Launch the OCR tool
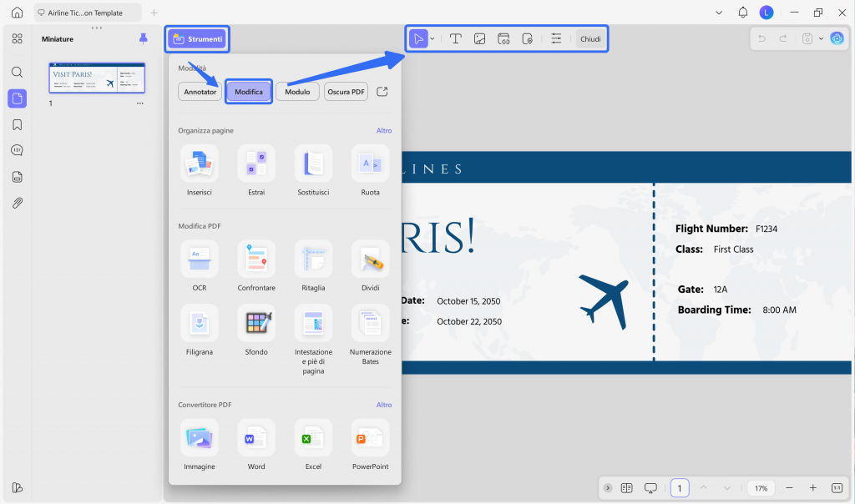Screen dimensions: 855x504 tap(200, 265)
